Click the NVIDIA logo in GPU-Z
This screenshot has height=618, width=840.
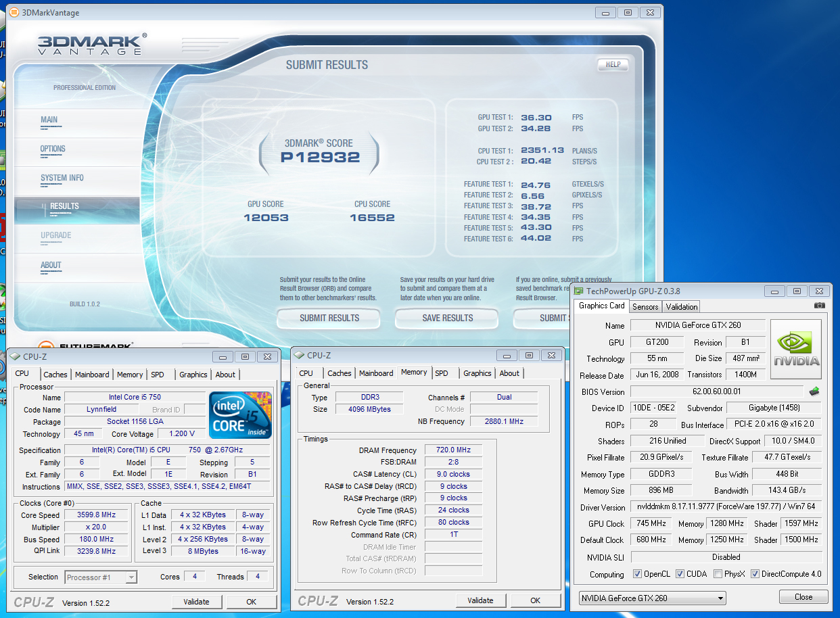(796, 350)
